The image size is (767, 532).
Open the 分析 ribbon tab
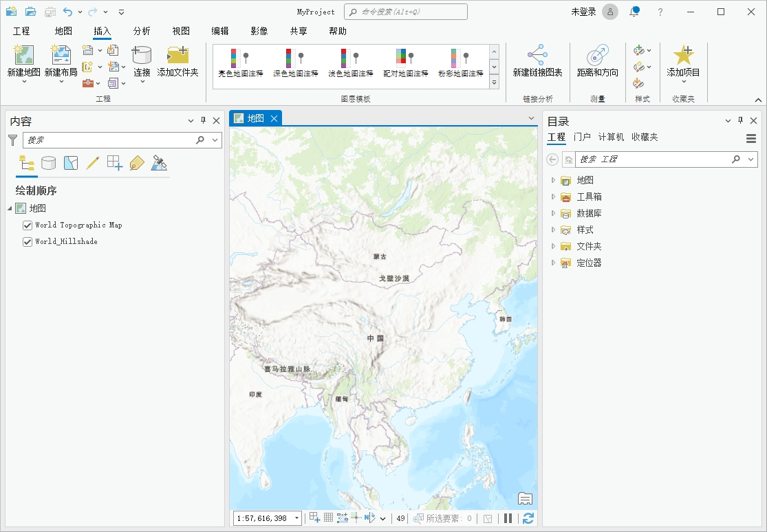click(142, 32)
